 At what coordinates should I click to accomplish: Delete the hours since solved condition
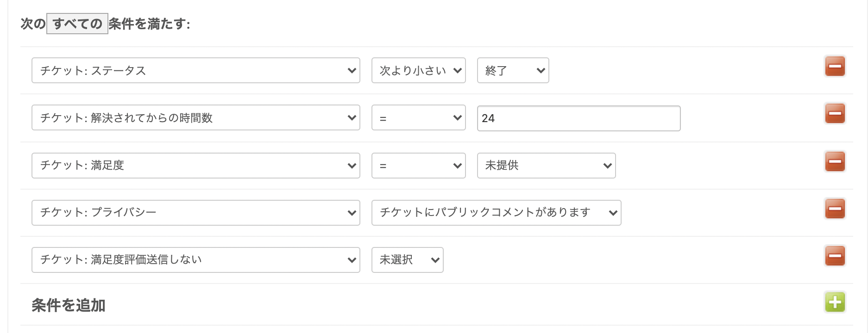[x=835, y=114]
